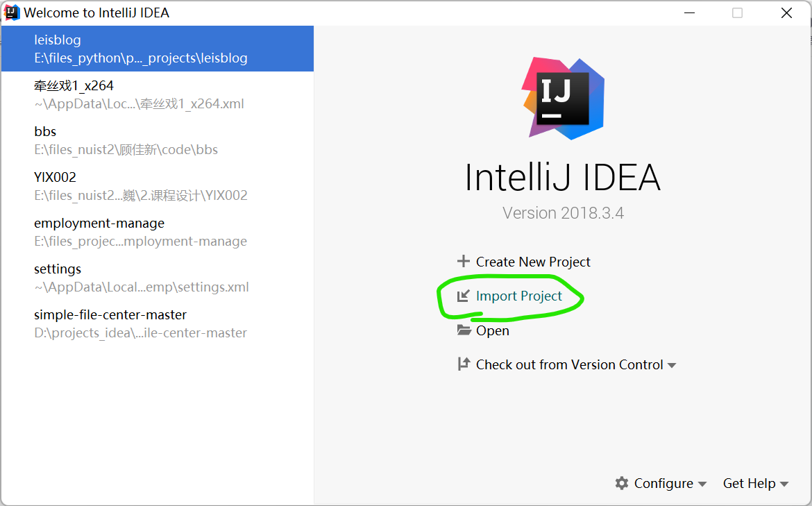
Task: Click the import arrow icon beside Import Project
Action: click(x=464, y=296)
